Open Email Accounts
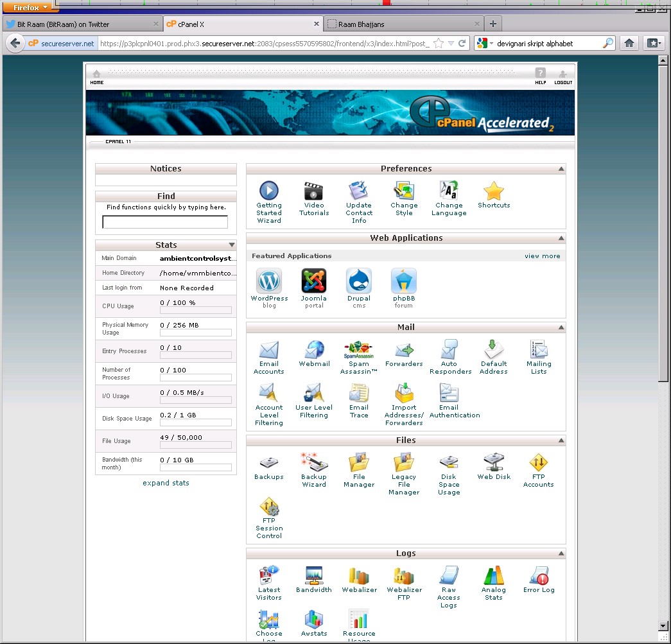The image size is (671, 644). click(269, 357)
